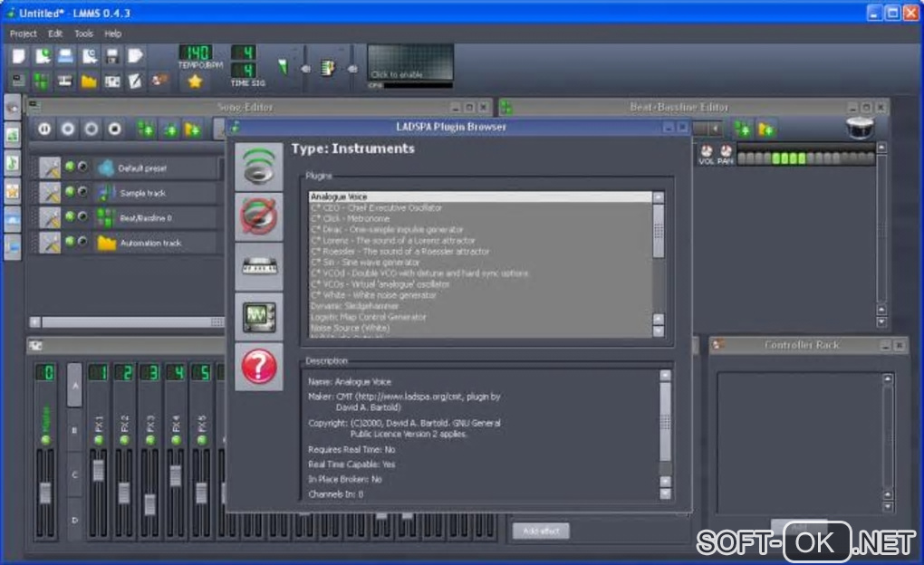Add automation track in Song-Editor toolbar
Image resolution: width=924 pixels, height=565 pixels.
193,129
